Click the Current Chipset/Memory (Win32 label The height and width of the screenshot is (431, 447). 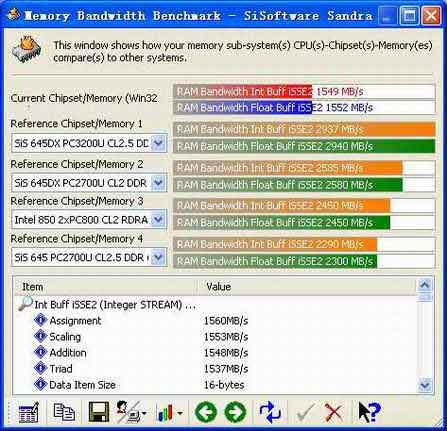(84, 98)
